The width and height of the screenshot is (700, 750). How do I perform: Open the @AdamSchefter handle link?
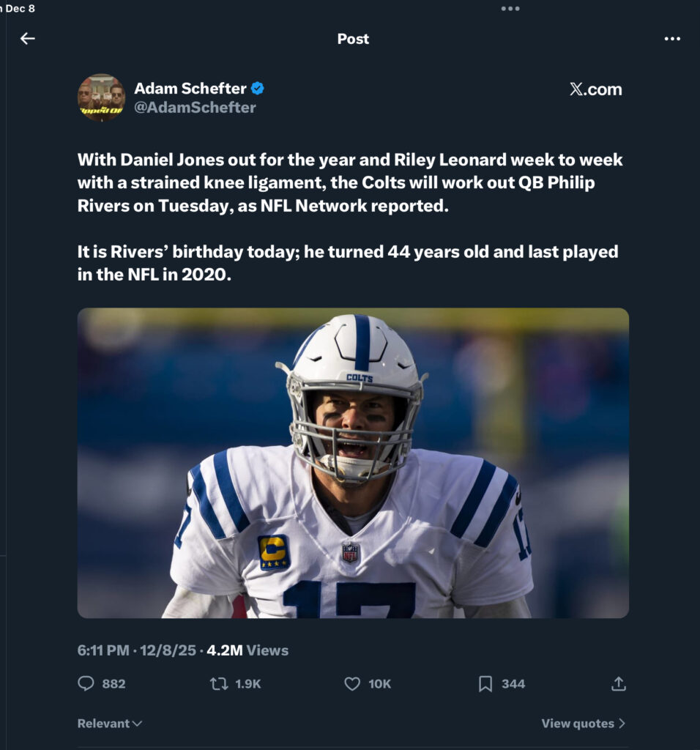tap(195, 108)
